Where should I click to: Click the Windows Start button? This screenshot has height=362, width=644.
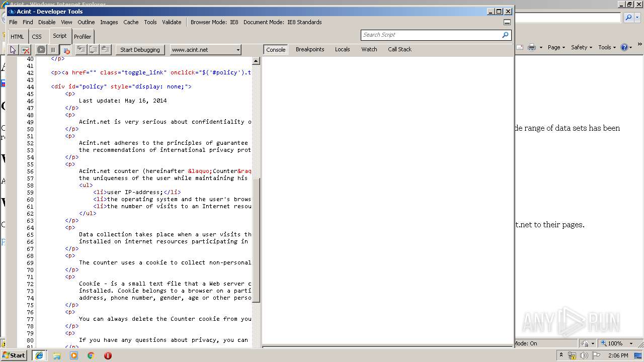14,355
